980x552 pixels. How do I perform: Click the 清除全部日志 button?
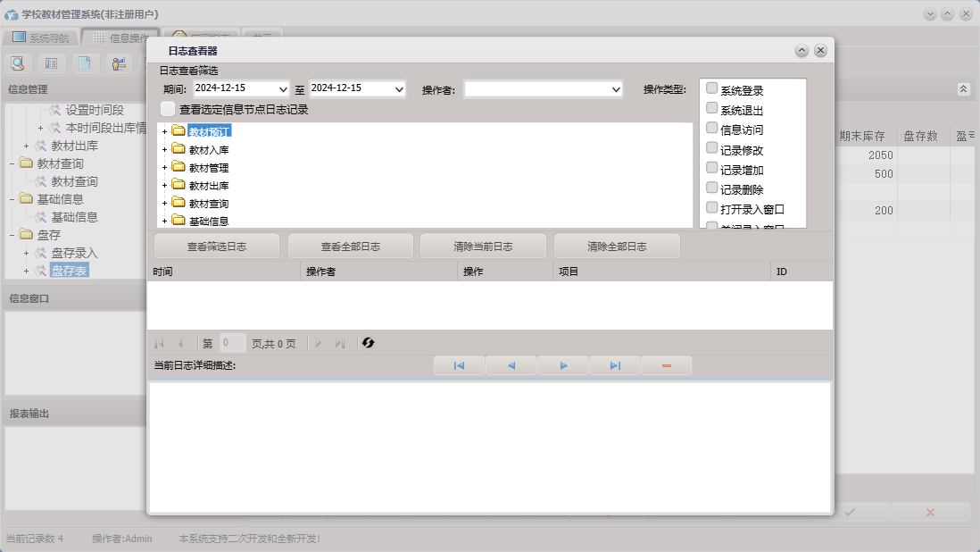[617, 247]
